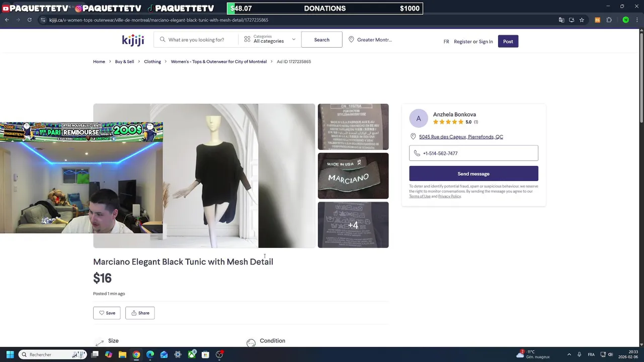Open the green W profile avatar

point(625,20)
